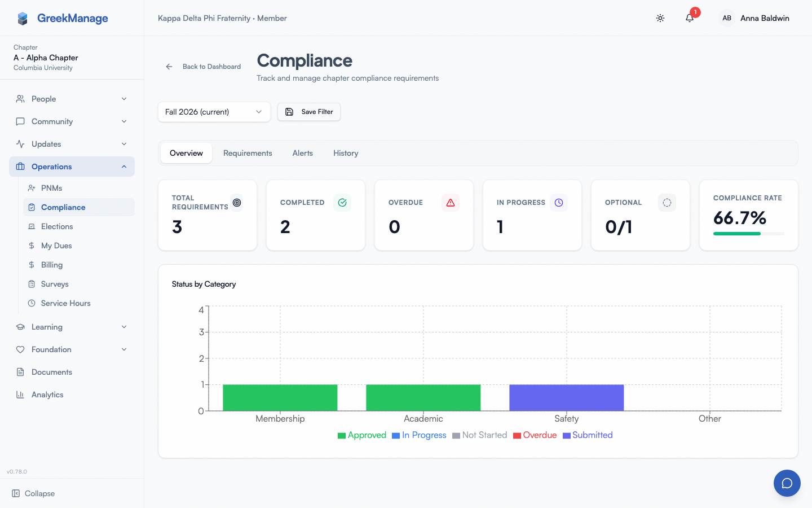This screenshot has height=508, width=812.
Task: Click the Operations briefcase icon
Action: coord(20,167)
